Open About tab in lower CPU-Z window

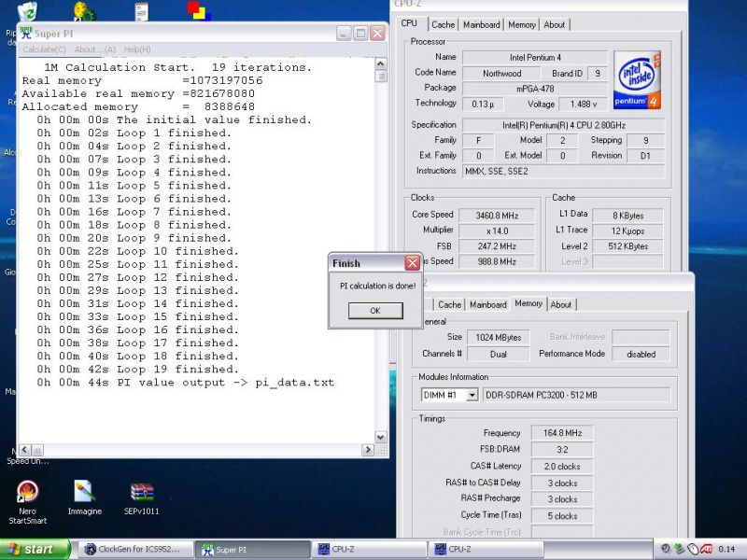click(561, 305)
